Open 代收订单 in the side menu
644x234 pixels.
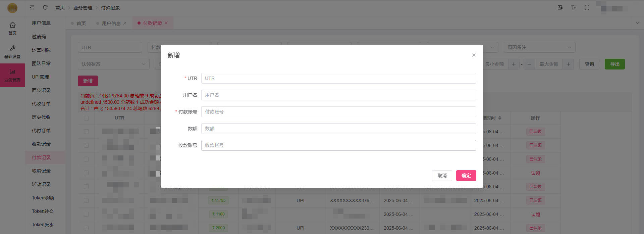pos(41,104)
